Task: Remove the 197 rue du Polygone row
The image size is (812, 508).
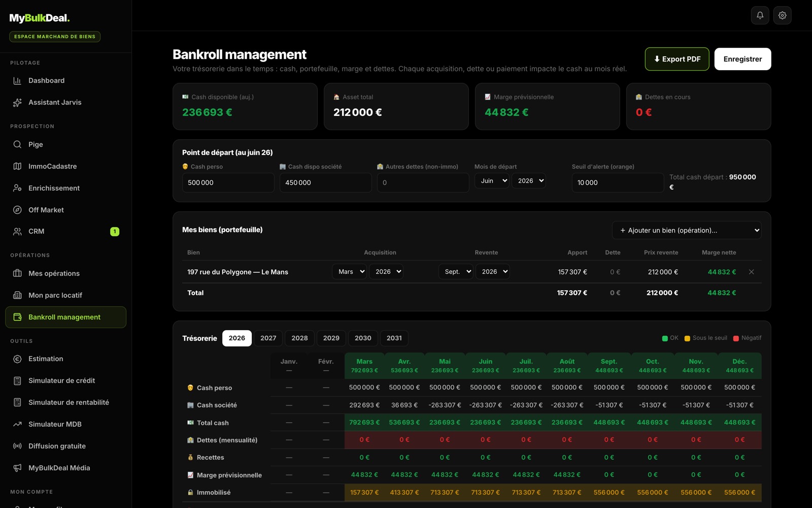Action: pyautogui.click(x=752, y=272)
